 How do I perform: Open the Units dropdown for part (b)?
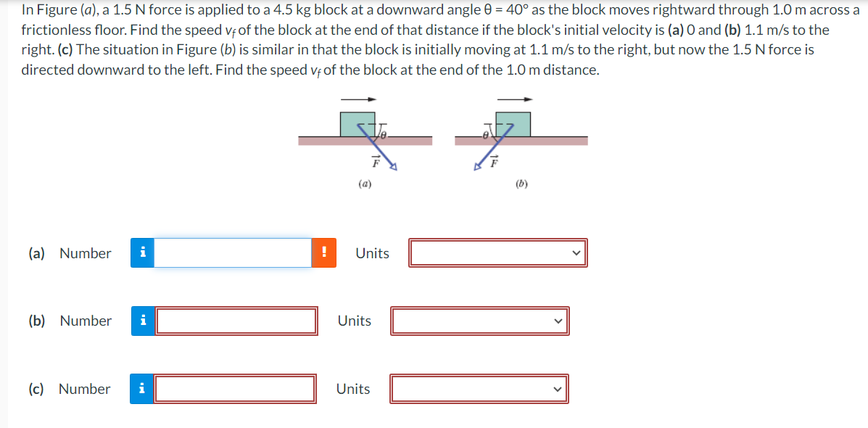tap(480, 321)
